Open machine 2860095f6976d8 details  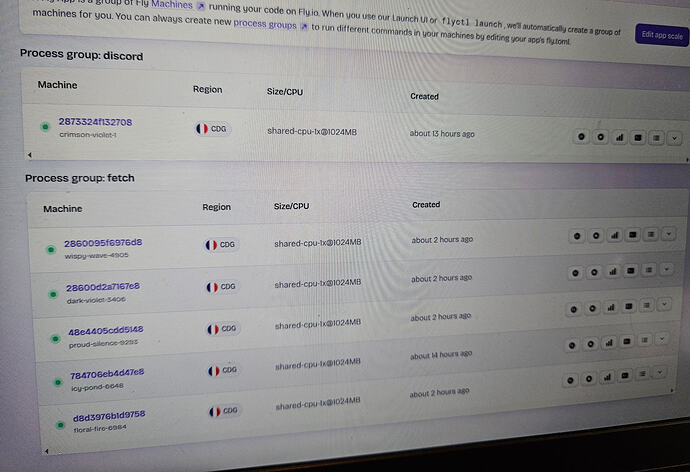[103, 243]
